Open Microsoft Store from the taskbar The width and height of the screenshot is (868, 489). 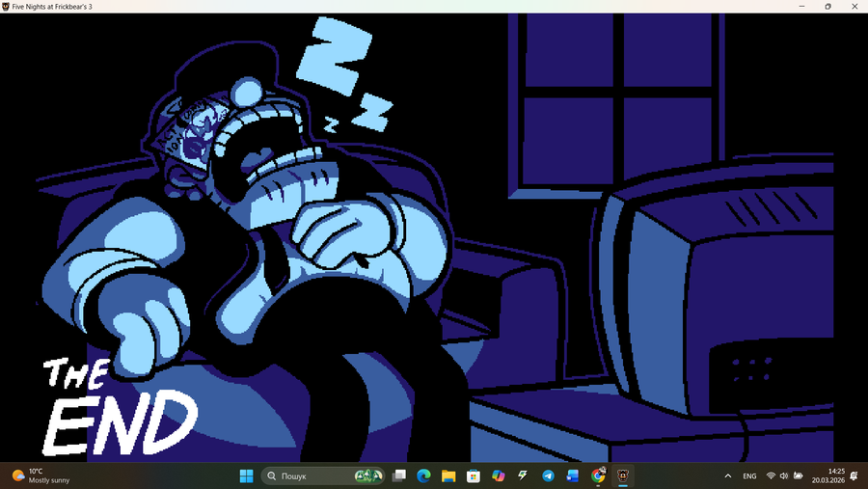[x=474, y=475]
